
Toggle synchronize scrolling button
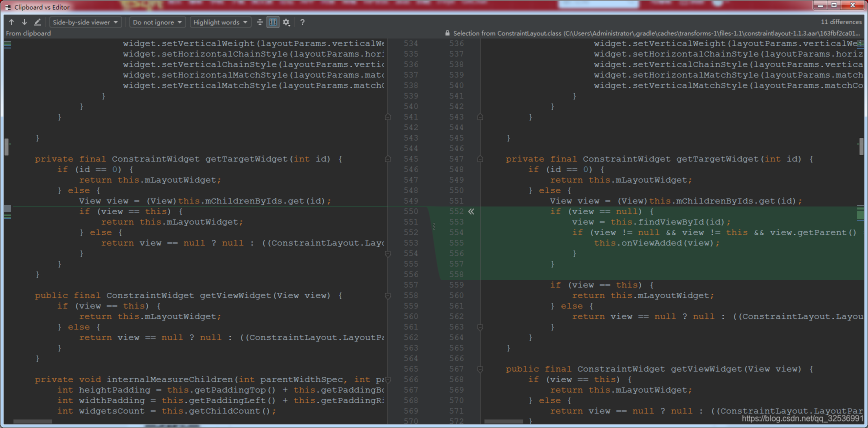coord(273,22)
